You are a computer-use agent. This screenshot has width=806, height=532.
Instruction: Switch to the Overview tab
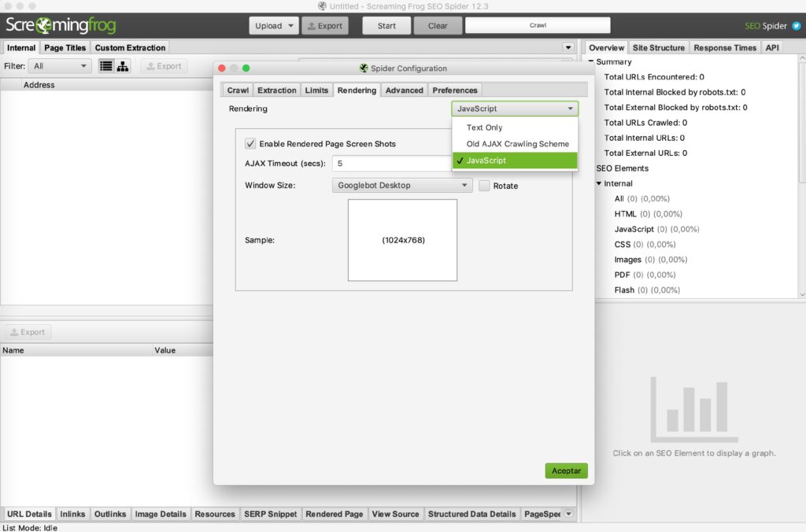607,47
